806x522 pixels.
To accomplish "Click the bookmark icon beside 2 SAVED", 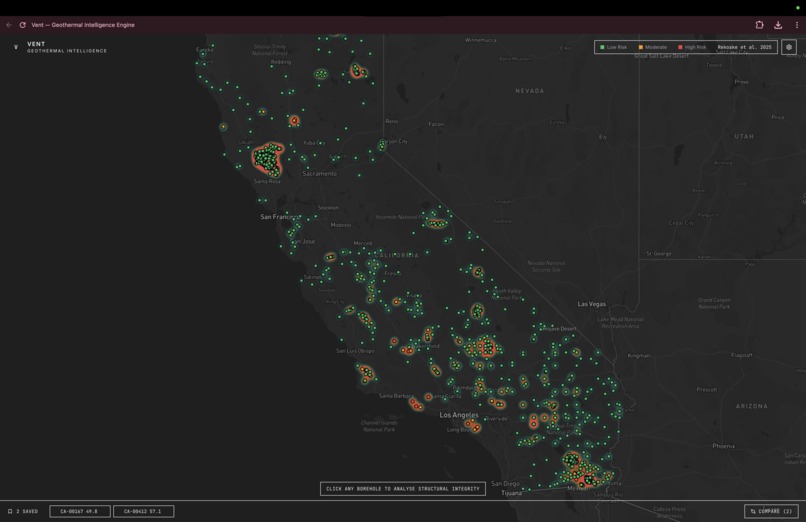I will 10,511.
